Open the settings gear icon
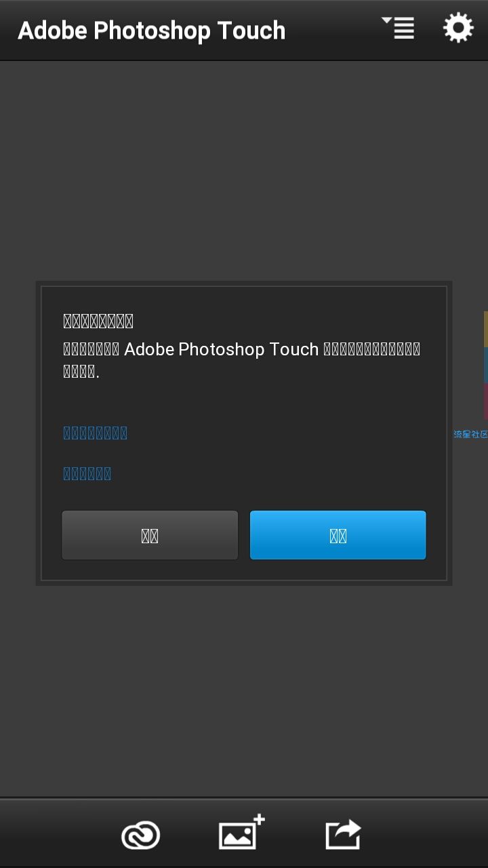Image resolution: width=488 pixels, height=868 pixels. [x=458, y=29]
